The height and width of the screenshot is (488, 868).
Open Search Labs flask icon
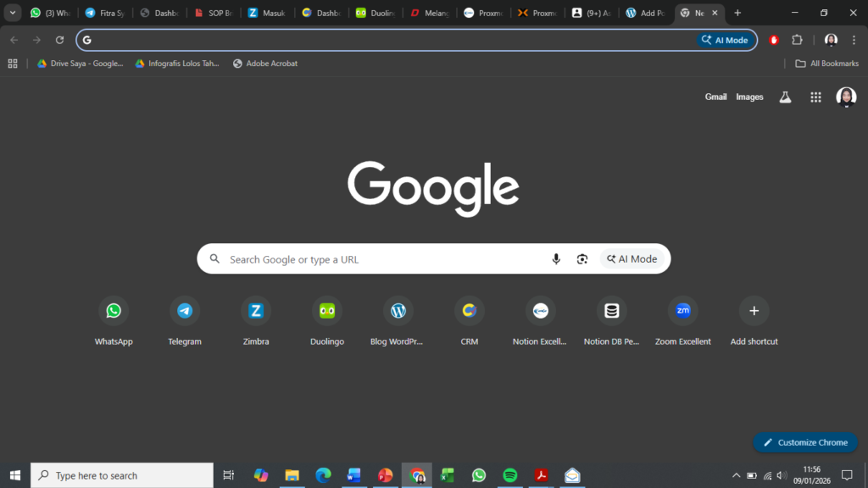click(785, 97)
